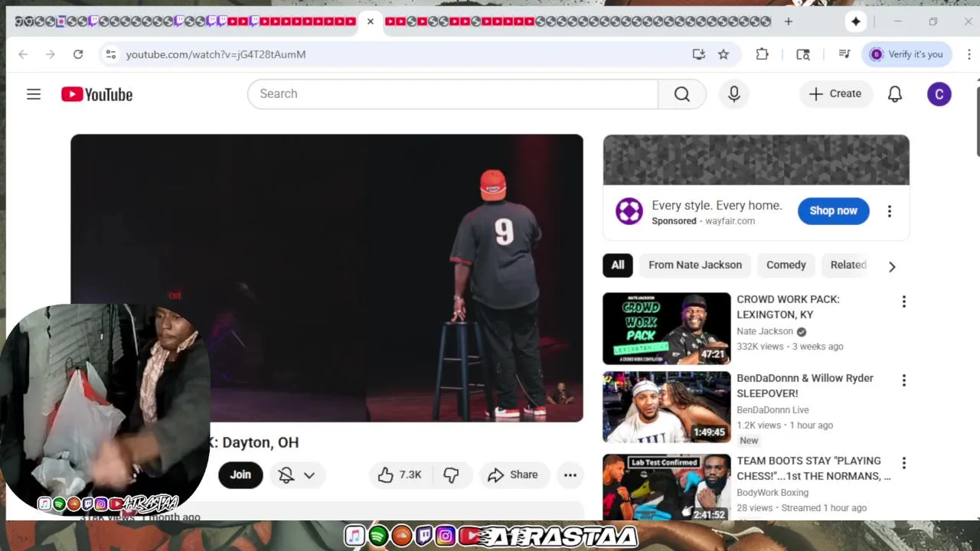Image resolution: width=980 pixels, height=551 pixels.
Task: Open the notifications bell
Action: 894,94
